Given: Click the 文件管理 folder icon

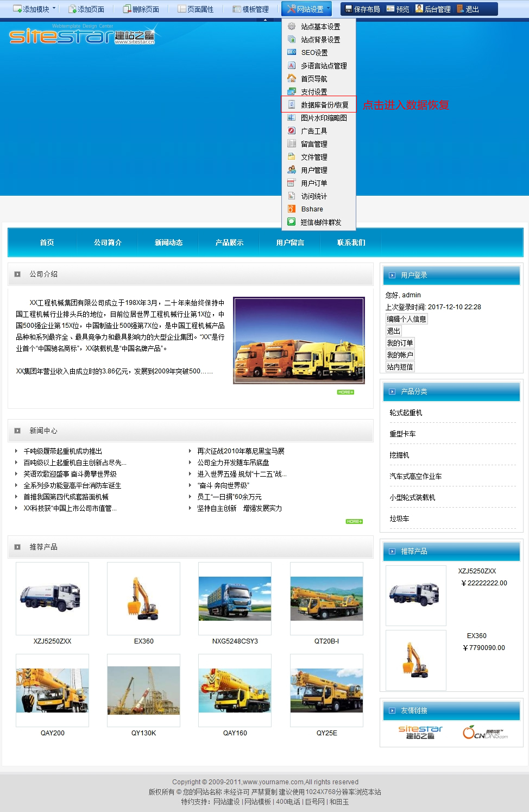Looking at the screenshot, I should [292, 157].
